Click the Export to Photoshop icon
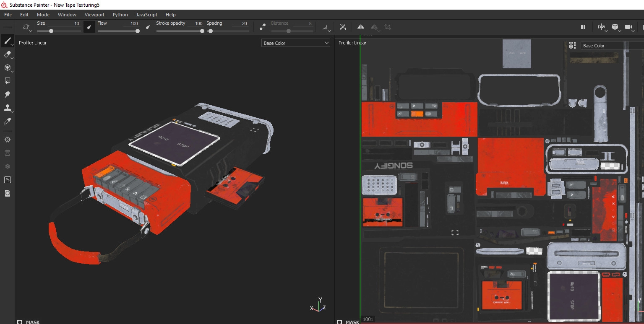This screenshot has height=324, width=644. 7,180
